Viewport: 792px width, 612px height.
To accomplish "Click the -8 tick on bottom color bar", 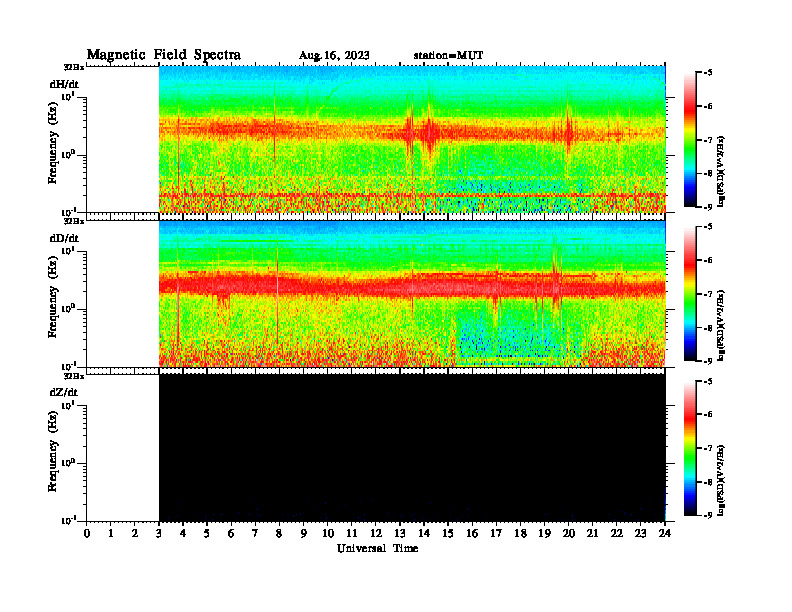I will tap(708, 482).
